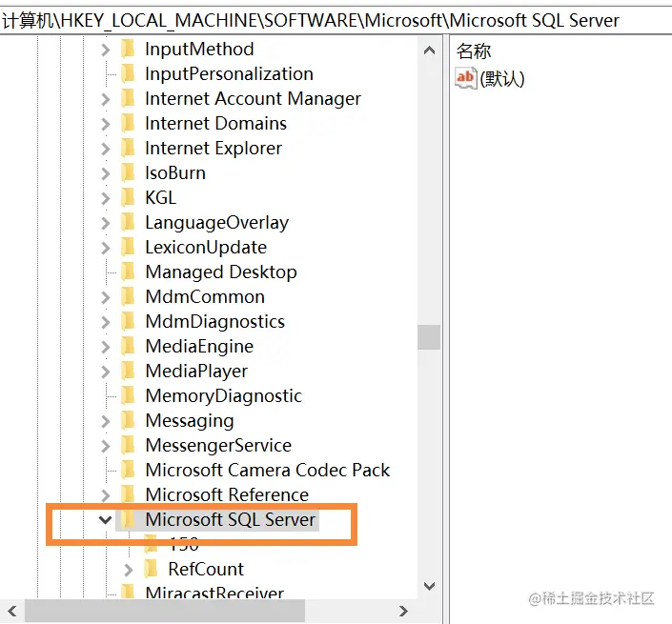672x624 pixels.
Task: Click the MediaPlayer folder icon
Action: pos(128,371)
